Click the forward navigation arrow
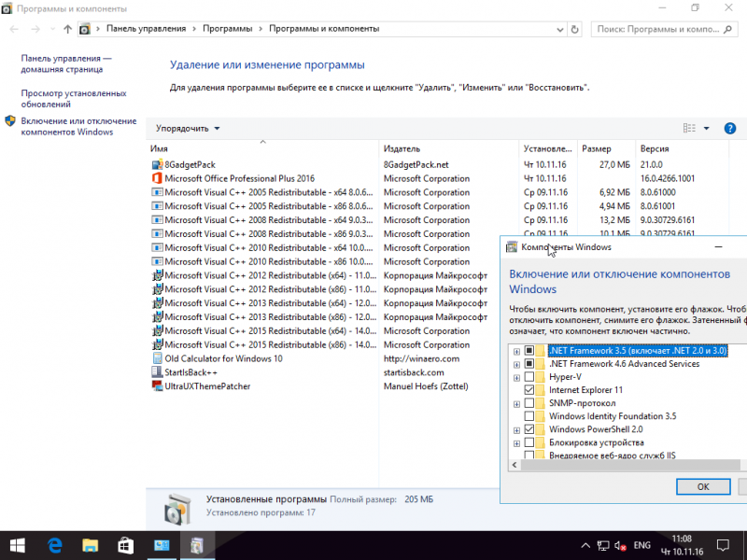The height and width of the screenshot is (560, 747). [x=35, y=29]
